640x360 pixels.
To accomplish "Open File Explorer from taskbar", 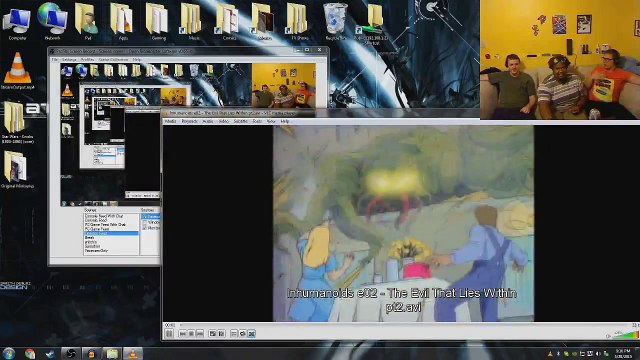I will [112, 353].
